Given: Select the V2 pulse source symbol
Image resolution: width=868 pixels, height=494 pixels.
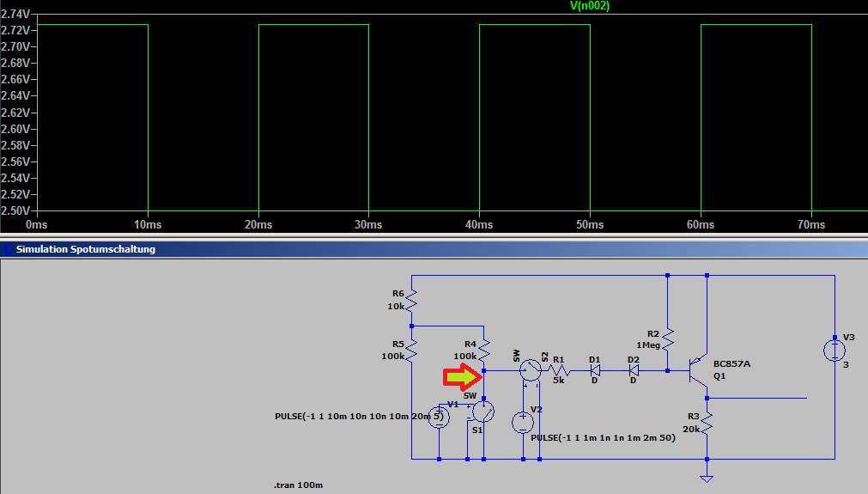Looking at the screenshot, I should point(523,423).
